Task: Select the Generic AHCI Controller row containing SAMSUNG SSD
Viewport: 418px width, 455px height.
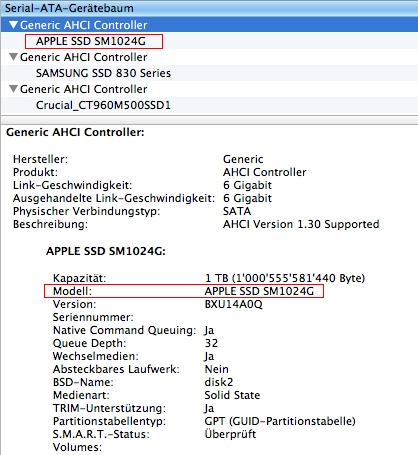Action: 209,57
